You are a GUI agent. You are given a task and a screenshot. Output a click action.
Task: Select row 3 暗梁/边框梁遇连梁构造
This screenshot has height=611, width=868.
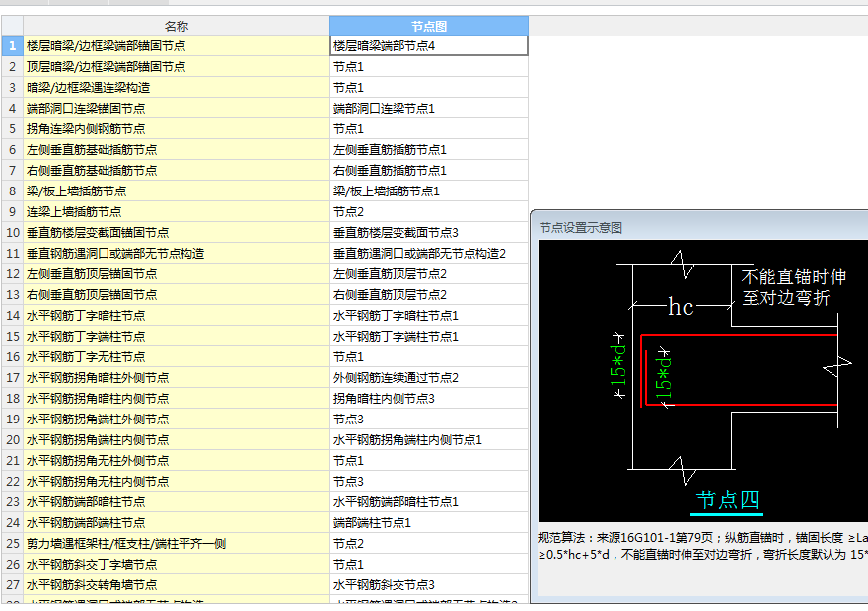(177, 88)
